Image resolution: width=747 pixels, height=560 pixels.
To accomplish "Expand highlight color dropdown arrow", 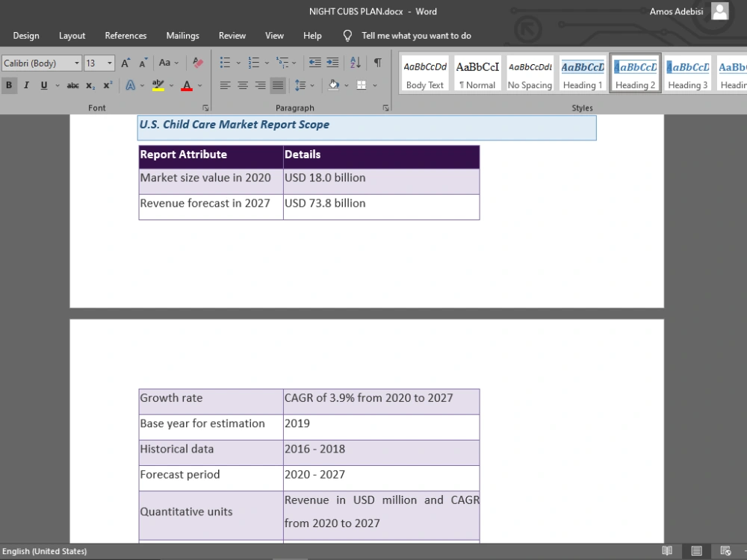I will tap(172, 86).
